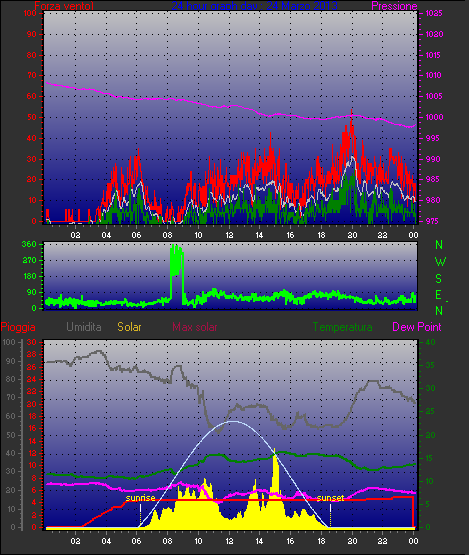469x555 pixels.
Task: Click the dark red "Max solar" legend label
Action: tap(195, 327)
